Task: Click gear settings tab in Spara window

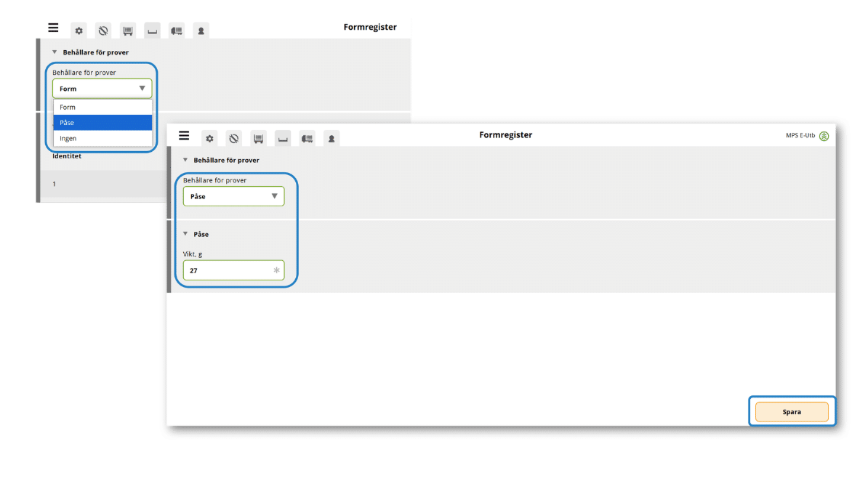Action: [x=209, y=138]
